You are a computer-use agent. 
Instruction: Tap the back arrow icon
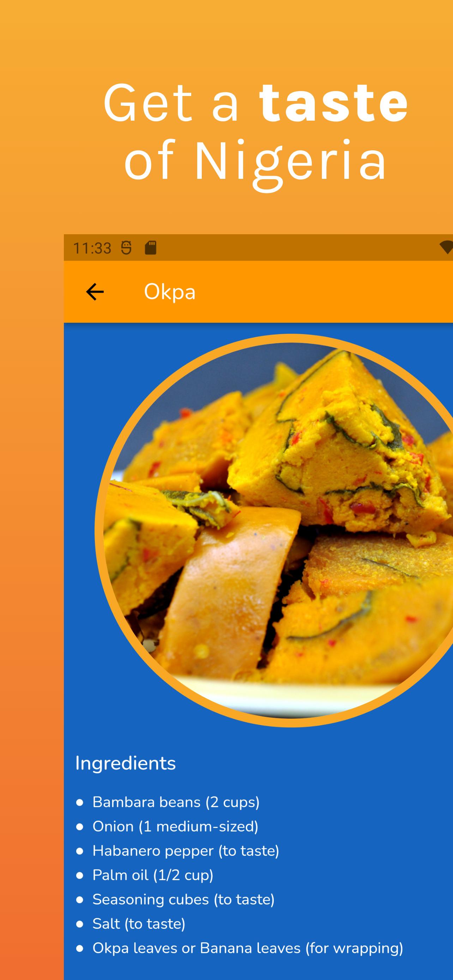pos(95,292)
